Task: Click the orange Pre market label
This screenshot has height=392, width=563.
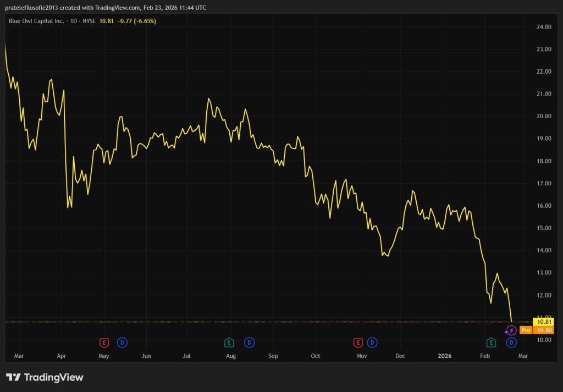Action: click(x=526, y=330)
